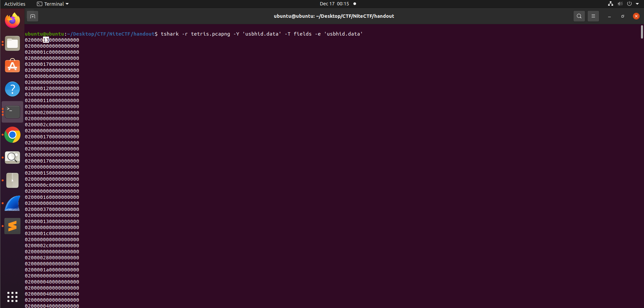
Task: Launch Google Chrome from the dock
Action: tap(12, 135)
